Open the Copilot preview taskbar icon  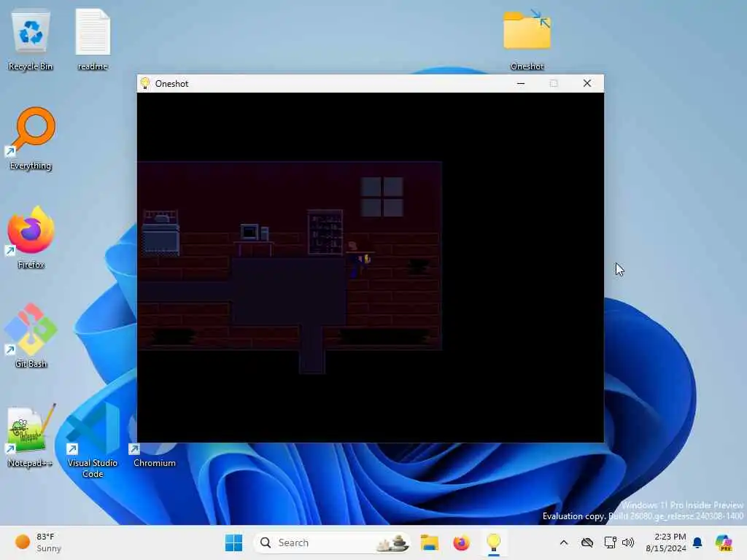point(724,542)
